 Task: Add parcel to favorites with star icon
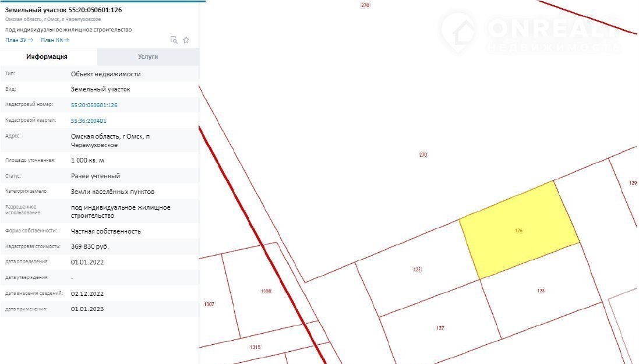(x=186, y=40)
